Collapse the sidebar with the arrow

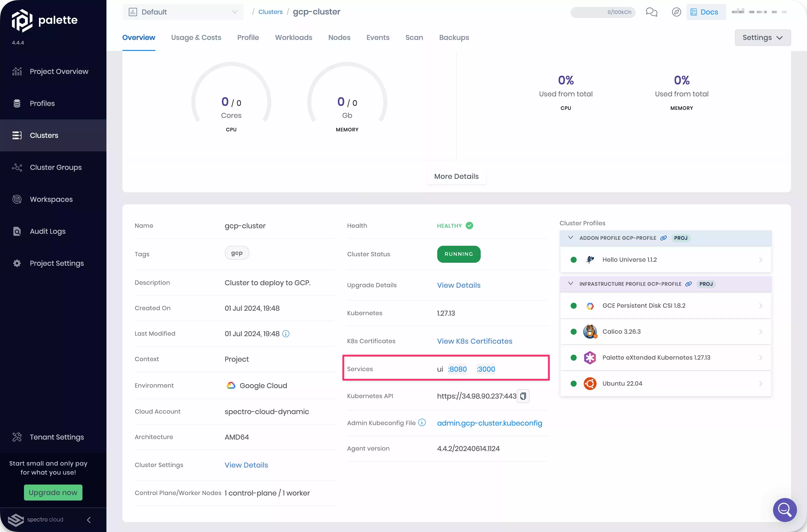[89, 520]
